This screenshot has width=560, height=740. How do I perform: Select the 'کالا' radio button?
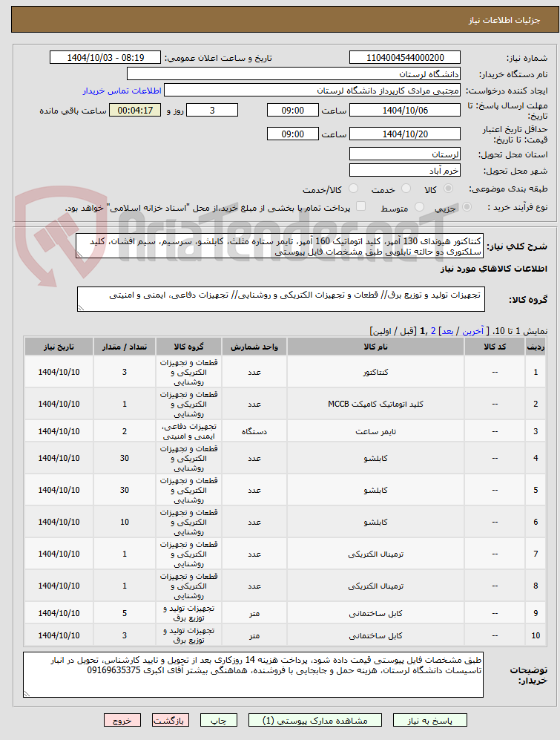448,189
